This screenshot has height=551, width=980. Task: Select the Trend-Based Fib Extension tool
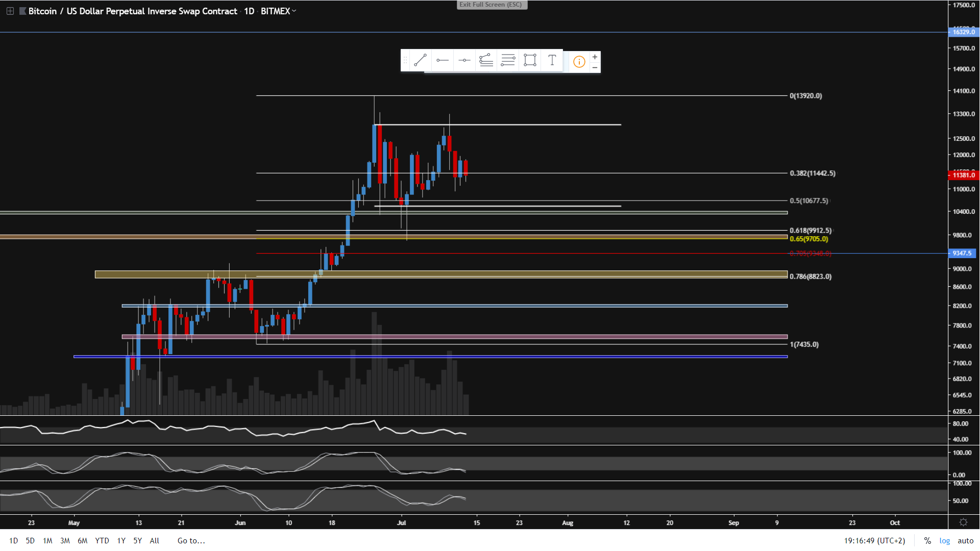tap(486, 61)
